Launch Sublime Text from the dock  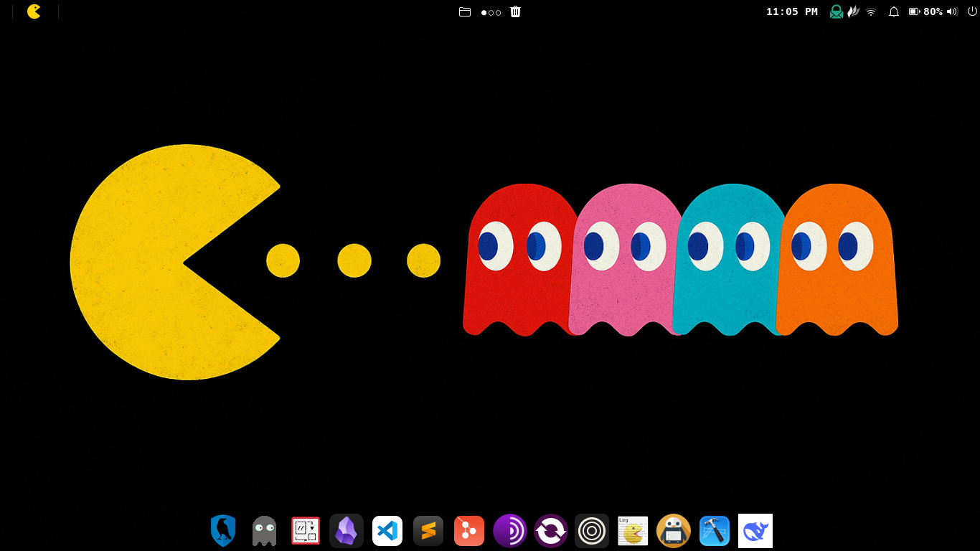428,531
